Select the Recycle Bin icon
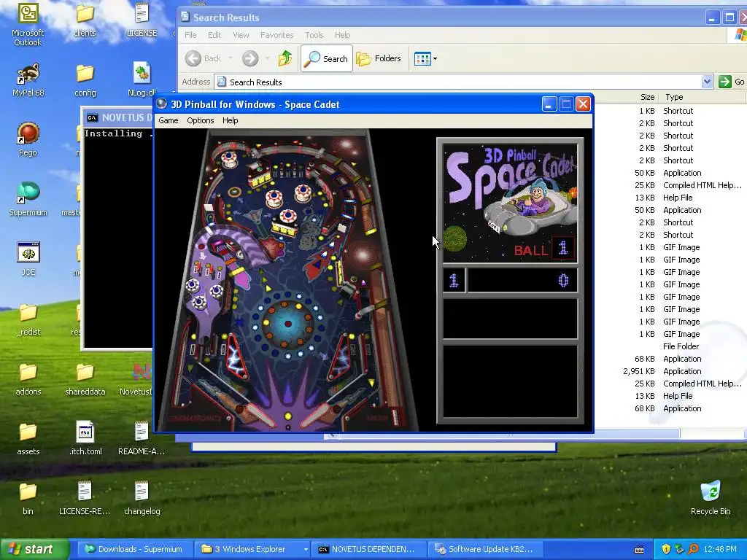This screenshot has height=560, width=747. click(711, 499)
